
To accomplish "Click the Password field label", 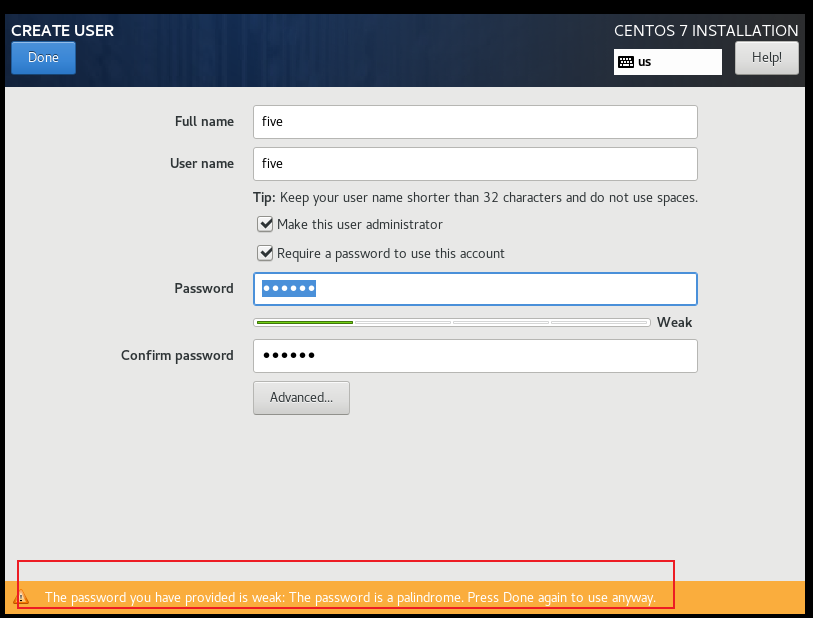I will (x=204, y=288).
